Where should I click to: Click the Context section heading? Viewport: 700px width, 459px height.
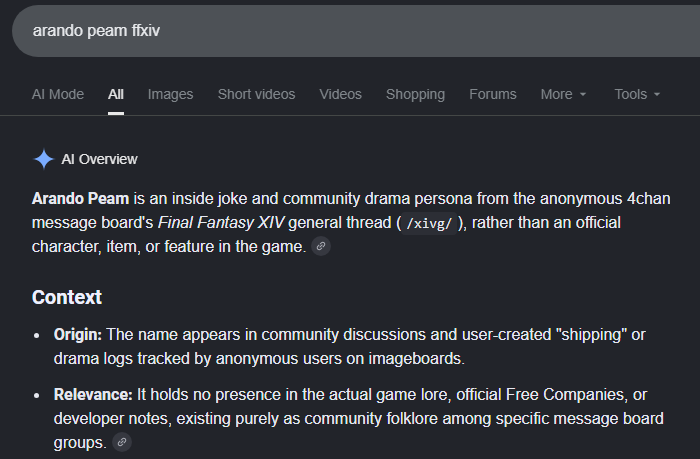click(67, 297)
